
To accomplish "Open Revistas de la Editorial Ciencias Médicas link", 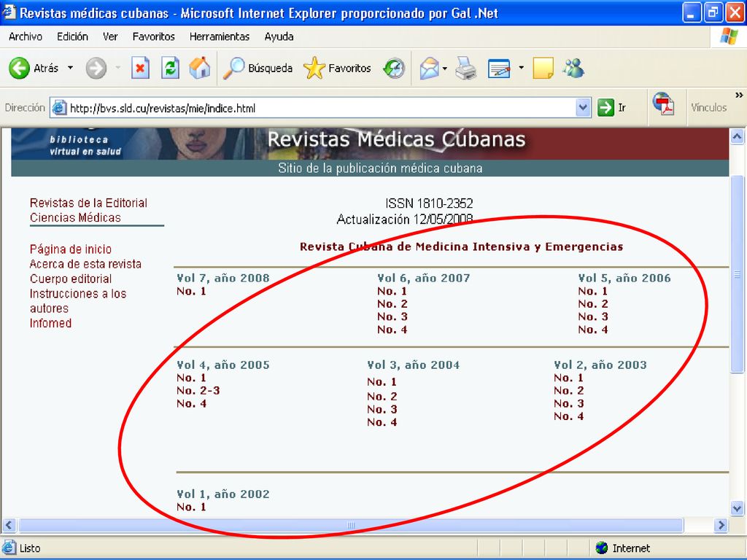I will (x=88, y=210).
